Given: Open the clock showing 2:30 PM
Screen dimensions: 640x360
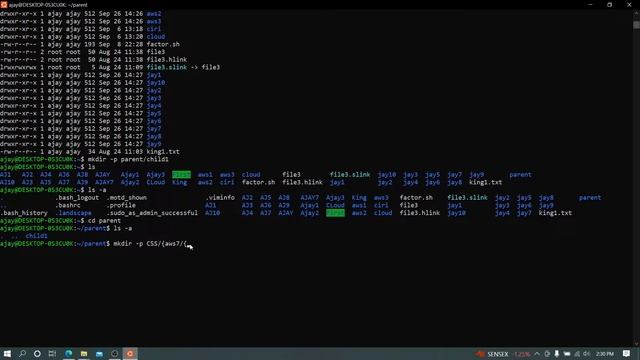Looking at the screenshot, I should pyautogui.click(x=605, y=354).
